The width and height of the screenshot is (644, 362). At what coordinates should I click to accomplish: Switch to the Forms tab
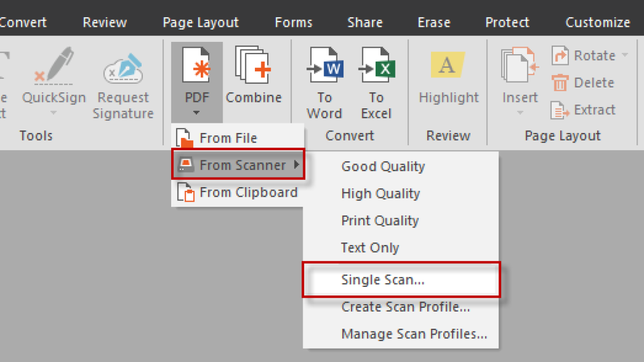pyautogui.click(x=293, y=23)
